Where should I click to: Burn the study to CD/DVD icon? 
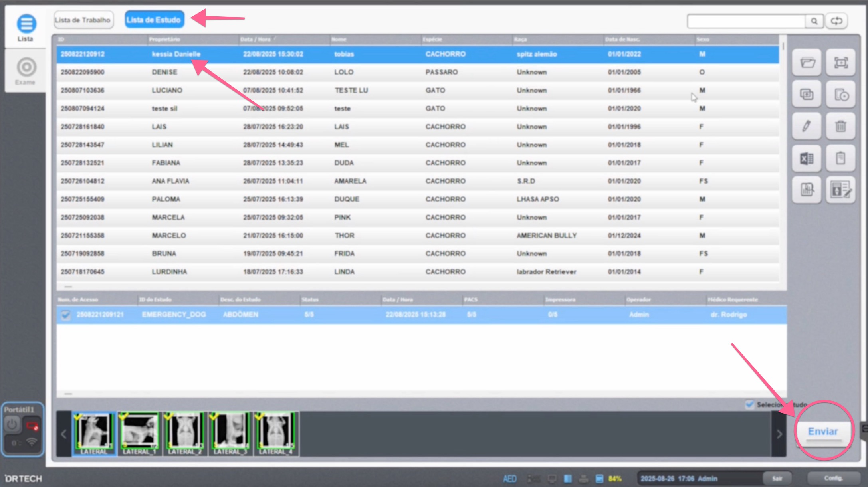840,95
